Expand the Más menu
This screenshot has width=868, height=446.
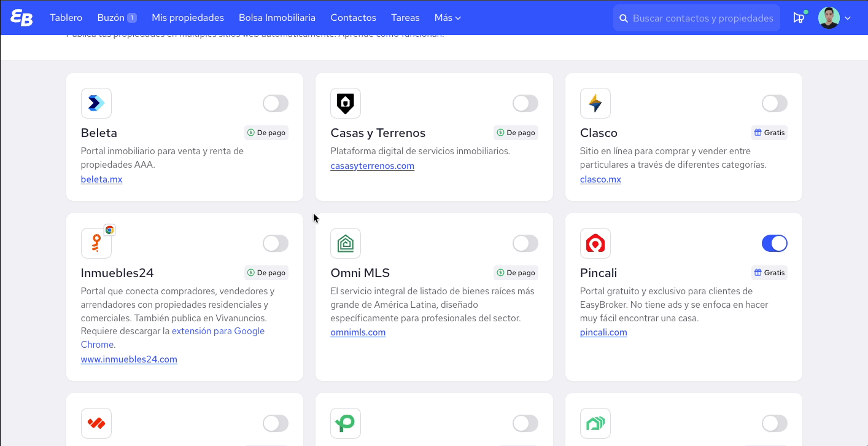pos(448,18)
